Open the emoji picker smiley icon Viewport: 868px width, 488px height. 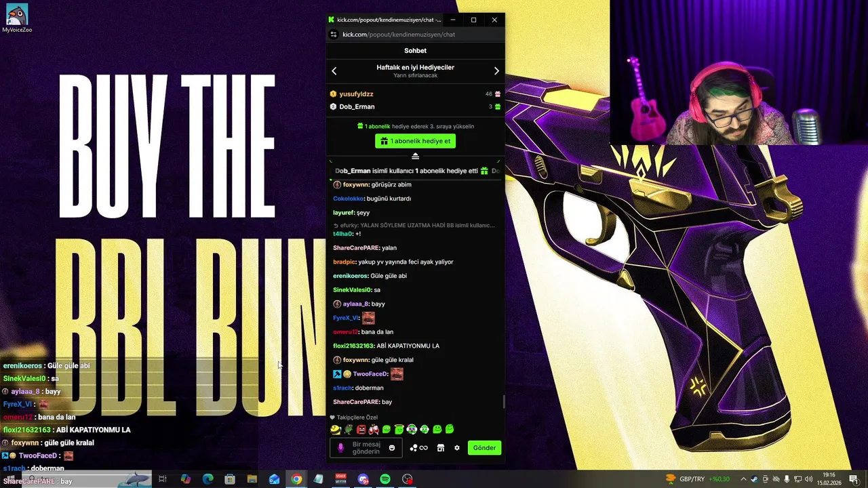coord(392,448)
